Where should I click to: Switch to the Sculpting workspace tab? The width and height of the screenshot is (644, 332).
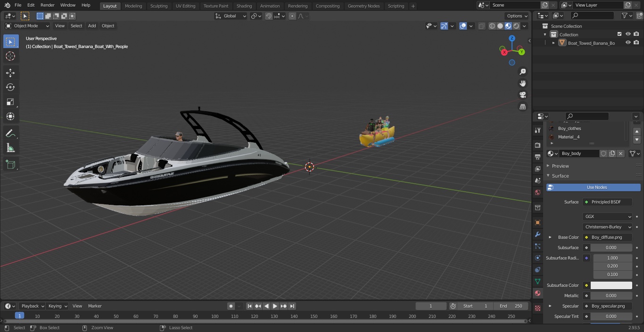point(159,6)
